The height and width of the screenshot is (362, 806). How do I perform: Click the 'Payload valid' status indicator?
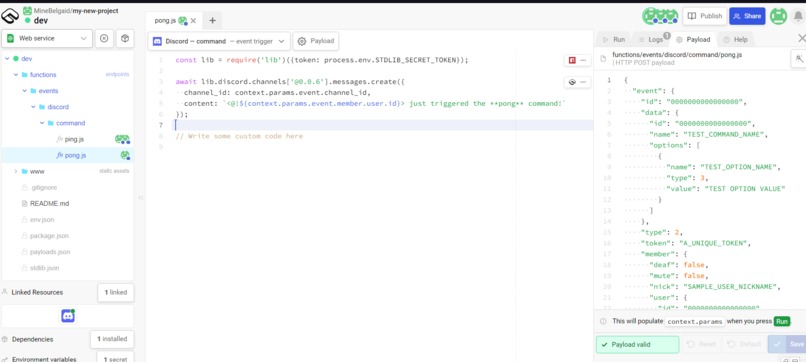637,345
